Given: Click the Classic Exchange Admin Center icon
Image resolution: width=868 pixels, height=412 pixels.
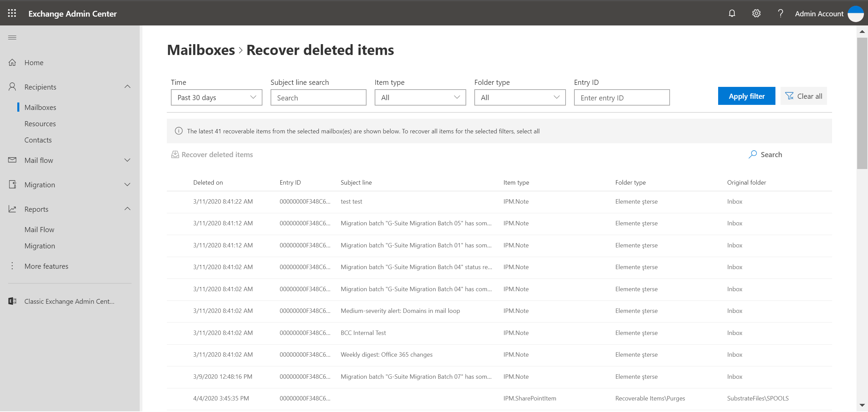Looking at the screenshot, I should pyautogui.click(x=12, y=301).
